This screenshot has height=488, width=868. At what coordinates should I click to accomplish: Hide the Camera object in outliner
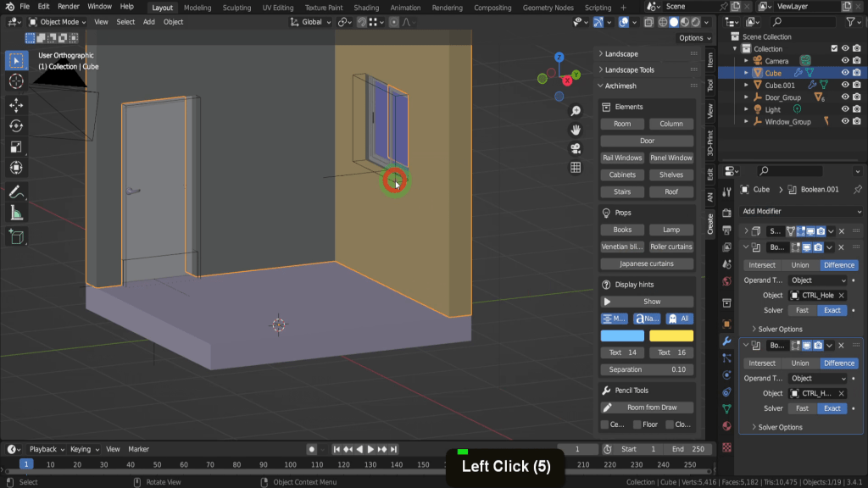click(x=845, y=61)
